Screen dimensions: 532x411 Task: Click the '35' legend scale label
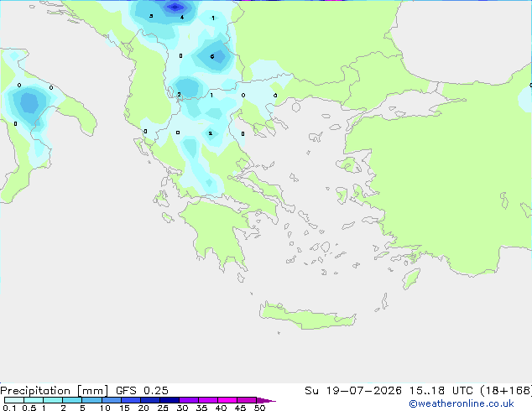[201, 408]
